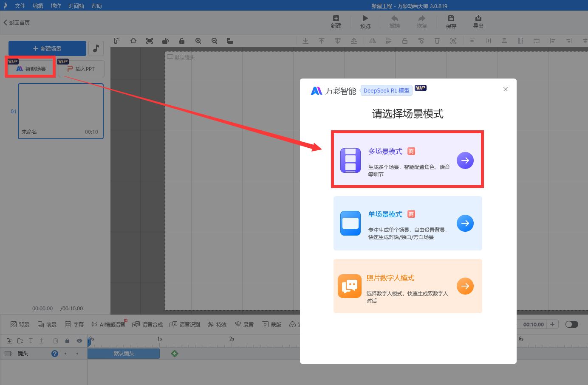Open the 特效 effects tool
Screen dimensions: 588x385
(x=217, y=324)
